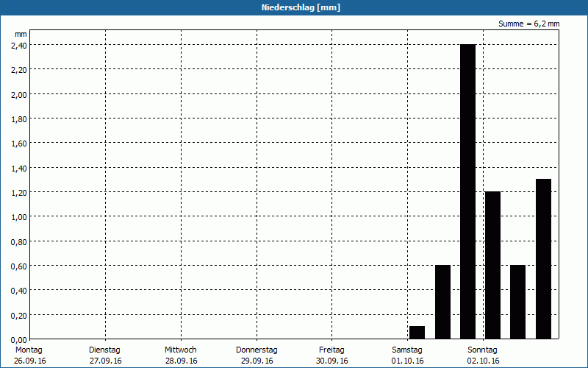This screenshot has height=368, width=588.
Task: Click the 'Summe = 6,2 mm' total label
Action: click(x=528, y=24)
